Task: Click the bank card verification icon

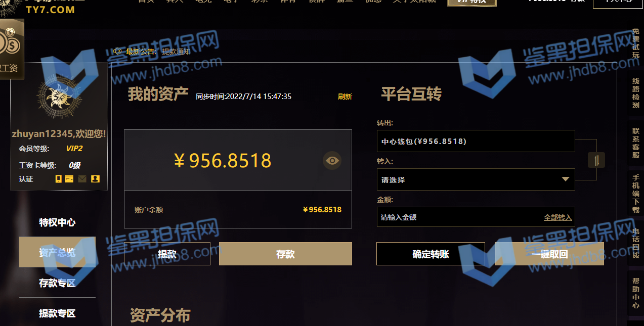Action: 69,179
